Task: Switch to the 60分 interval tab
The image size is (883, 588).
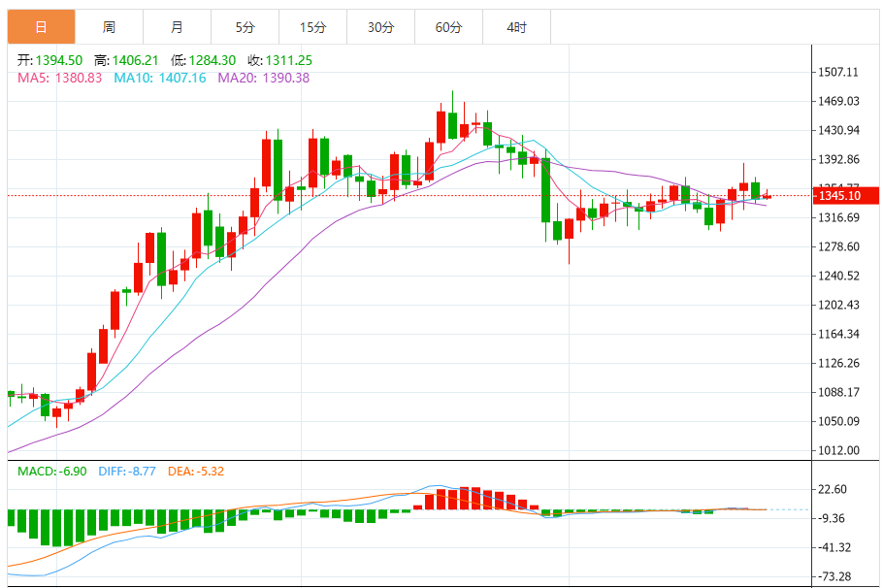Action: (448, 27)
